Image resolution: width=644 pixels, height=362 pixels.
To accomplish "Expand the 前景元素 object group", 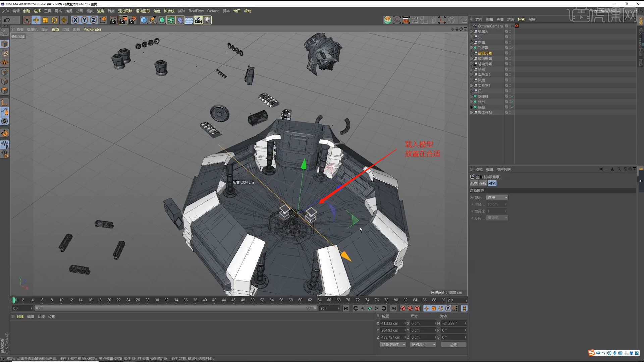I will click(471, 53).
